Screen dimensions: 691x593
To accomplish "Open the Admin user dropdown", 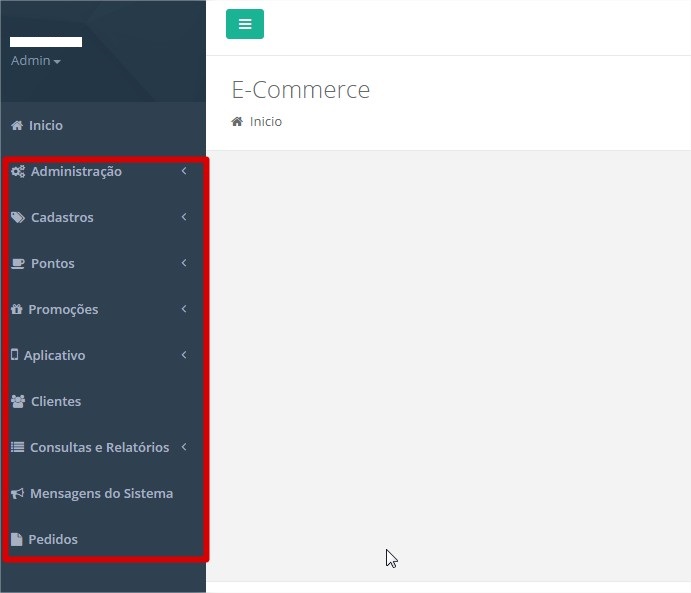I will click(x=36, y=61).
